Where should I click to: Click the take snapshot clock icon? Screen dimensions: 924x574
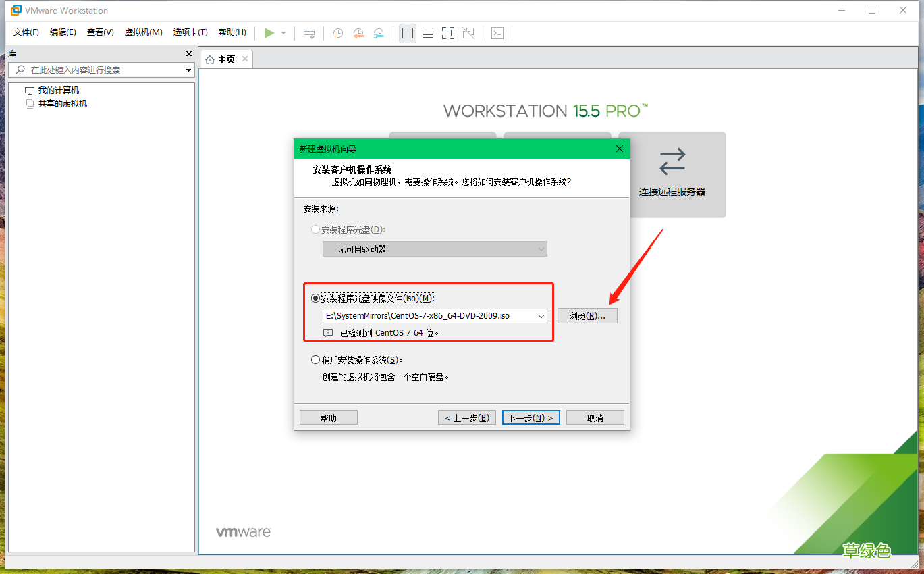tap(337, 32)
